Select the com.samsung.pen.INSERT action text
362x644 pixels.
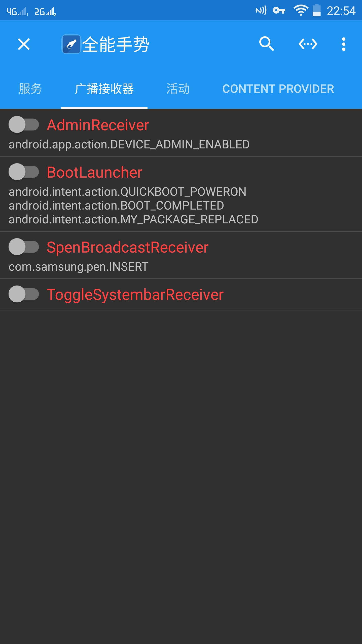tap(78, 267)
